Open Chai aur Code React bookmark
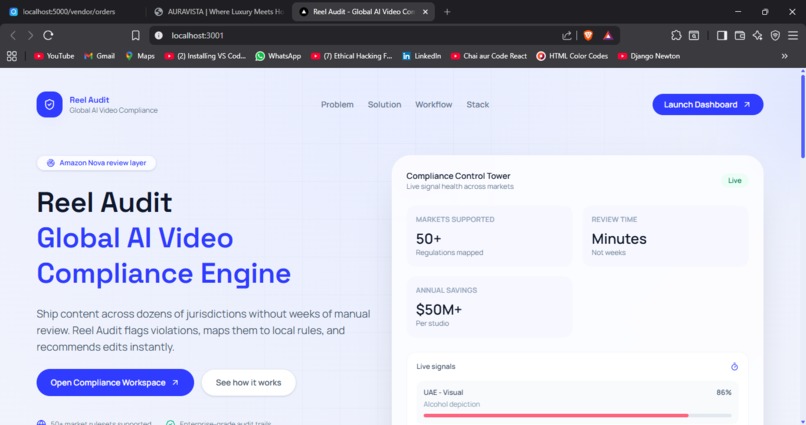The image size is (806, 425). pos(489,56)
